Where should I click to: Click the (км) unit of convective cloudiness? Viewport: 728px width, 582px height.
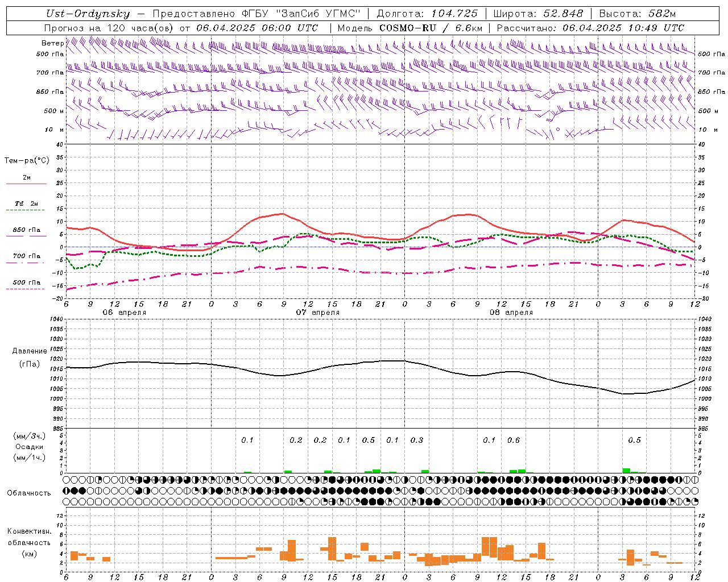tap(30, 554)
